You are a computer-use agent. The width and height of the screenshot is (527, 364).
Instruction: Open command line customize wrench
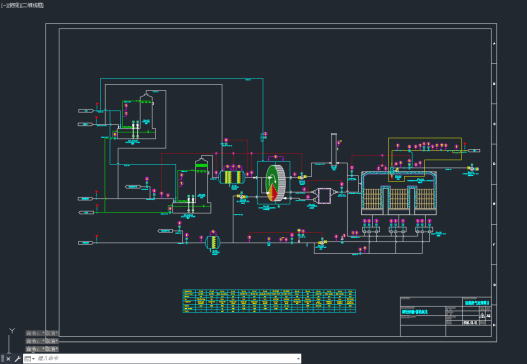pos(17,359)
